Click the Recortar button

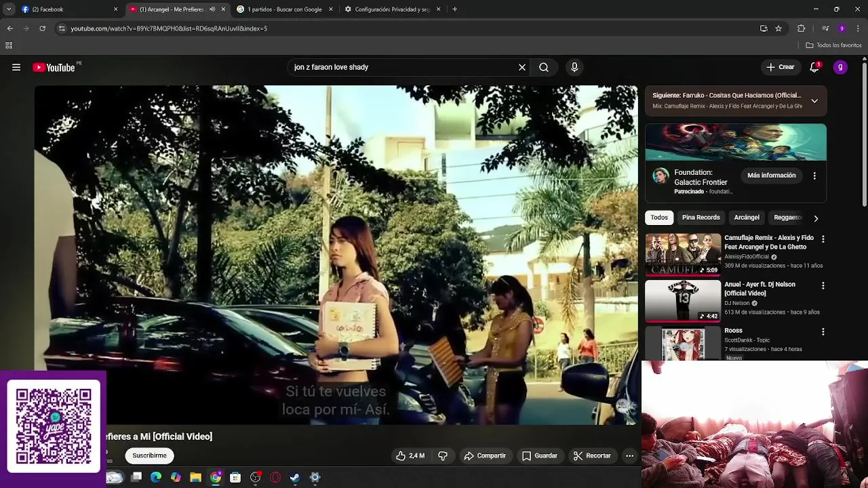coord(592,456)
